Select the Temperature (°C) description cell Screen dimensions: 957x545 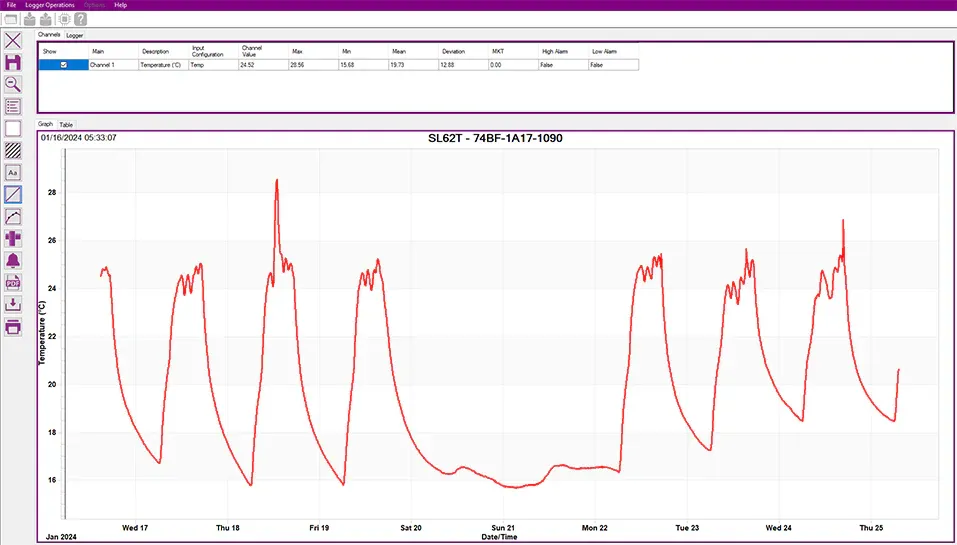162,65
